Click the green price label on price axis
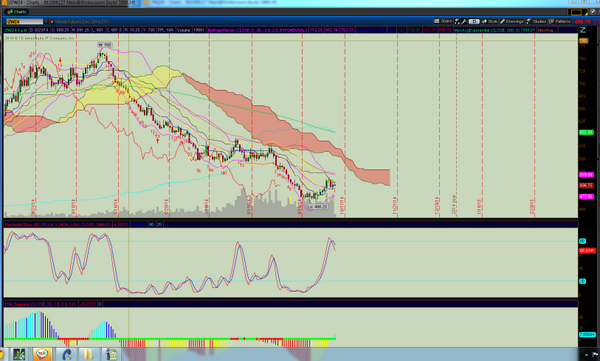The width and height of the screenshot is (600, 361). tap(586, 132)
